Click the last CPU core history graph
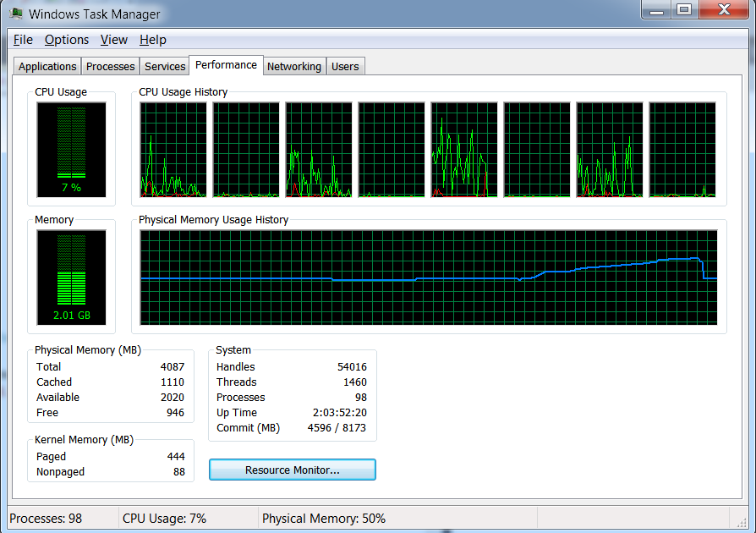Screen dimensions: 756x533 (x=682, y=151)
